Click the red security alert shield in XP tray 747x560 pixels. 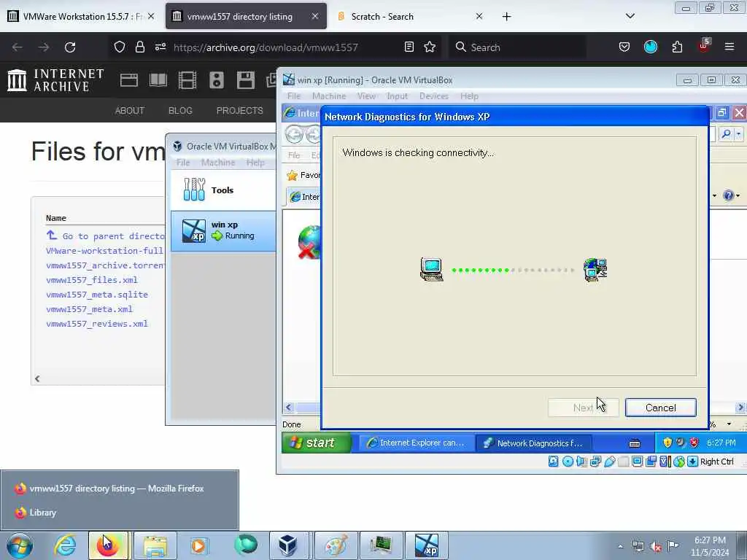[x=694, y=443]
